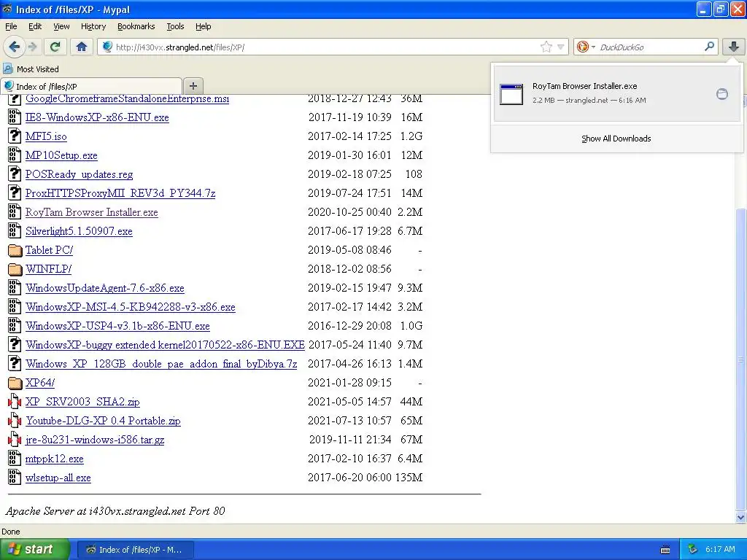This screenshot has width=747, height=560.
Task: Open Windows_XP_128GB double pae addon link
Action: pos(161,364)
